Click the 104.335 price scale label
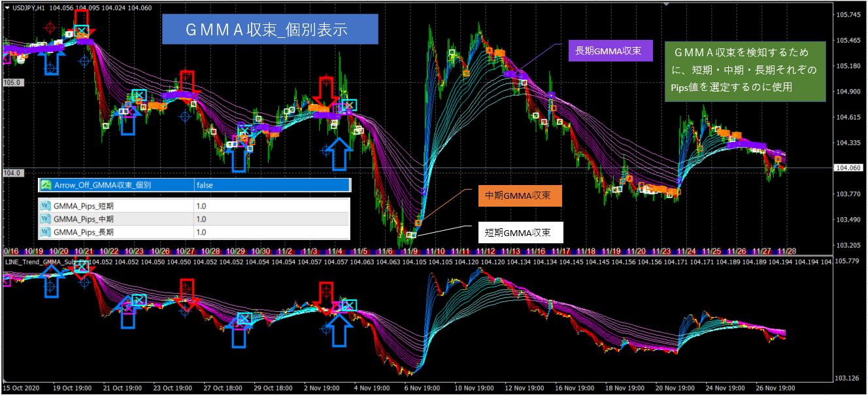Viewport: 868px width, 395px height. [x=848, y=143]
